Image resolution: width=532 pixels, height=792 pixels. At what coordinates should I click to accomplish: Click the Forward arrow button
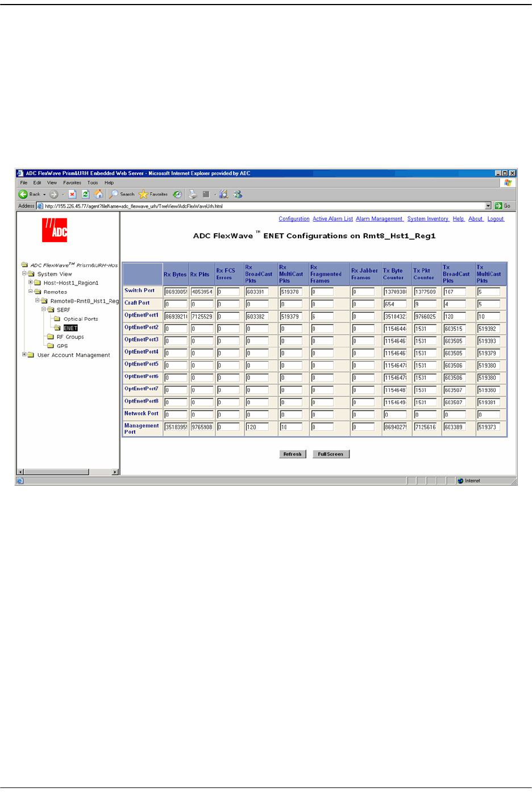(54, 194)
